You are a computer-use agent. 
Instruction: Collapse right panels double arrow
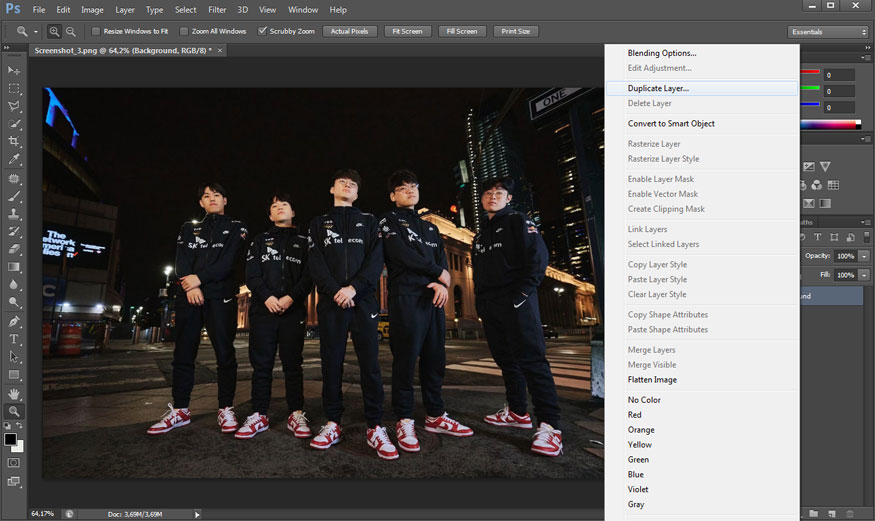(867, 48)
